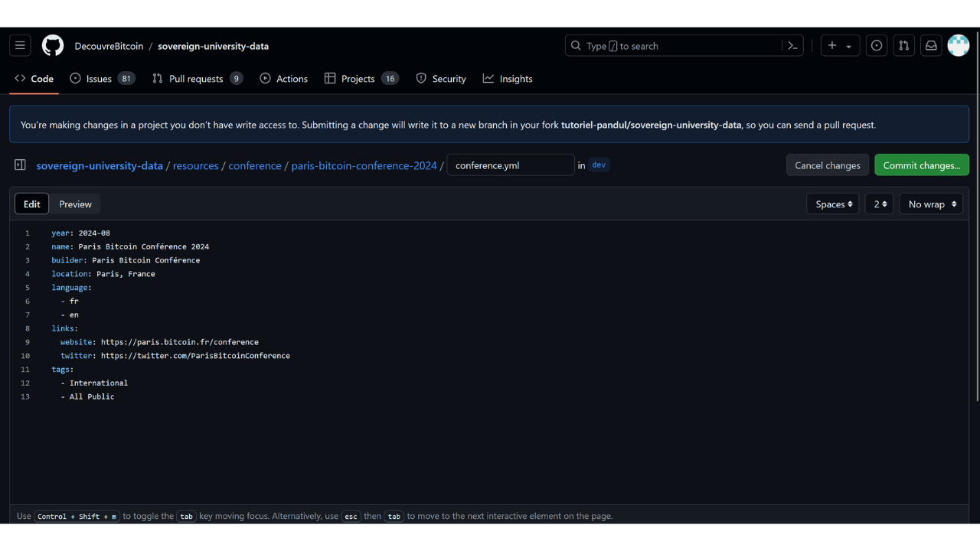Click the 'location: Paris, France' line
This screenshot has height=551, width=980.
[x=103, y=274]
